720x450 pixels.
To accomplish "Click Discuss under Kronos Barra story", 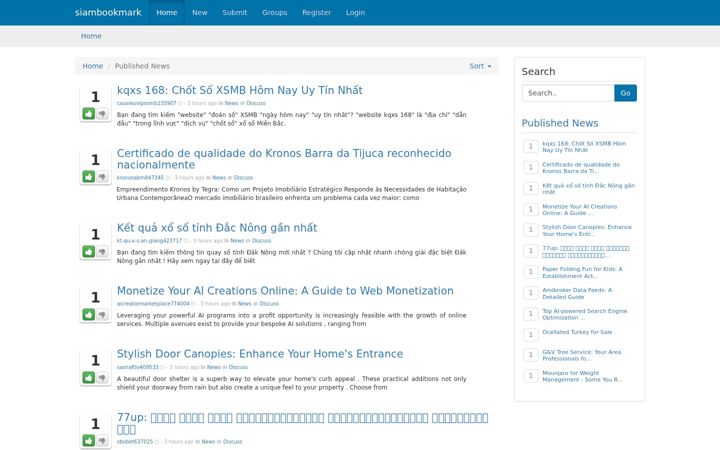I will tap(243, 178).
